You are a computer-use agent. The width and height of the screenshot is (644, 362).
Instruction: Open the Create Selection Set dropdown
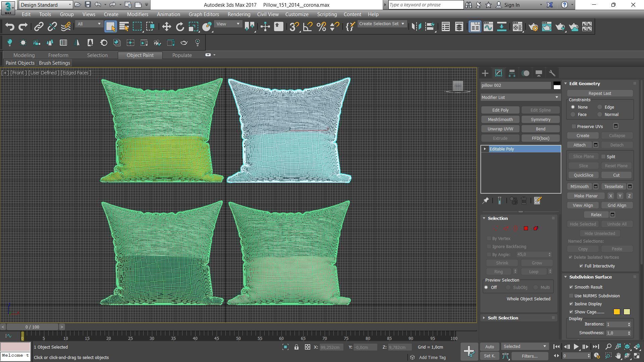pyautogui.click(x=382, y=24)
